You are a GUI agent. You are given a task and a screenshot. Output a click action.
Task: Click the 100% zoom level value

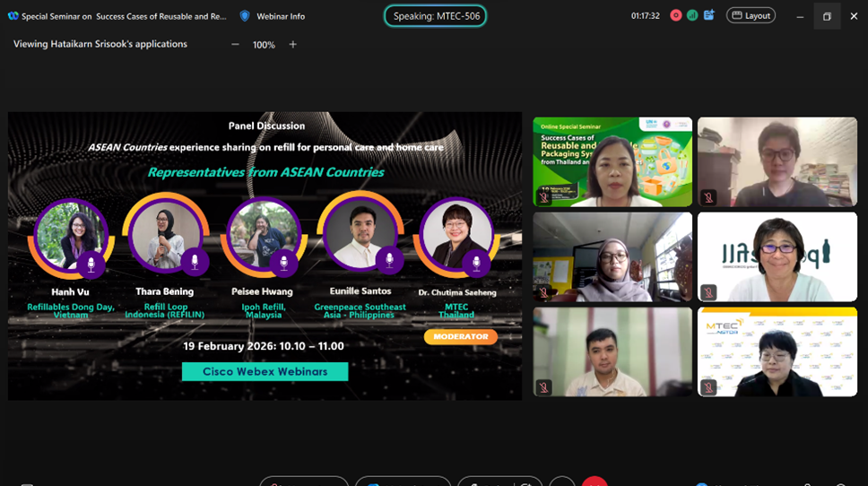tap(264, 45)
